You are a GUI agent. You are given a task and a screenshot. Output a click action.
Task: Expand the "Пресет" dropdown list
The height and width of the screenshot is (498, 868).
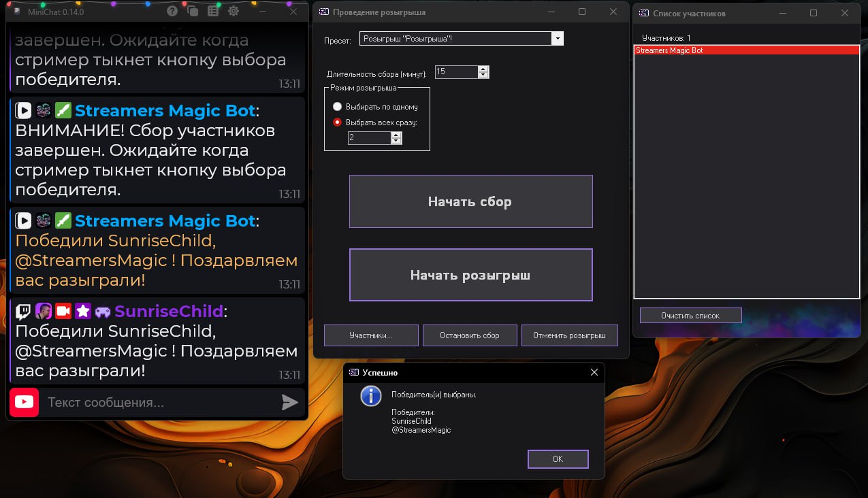558,39
